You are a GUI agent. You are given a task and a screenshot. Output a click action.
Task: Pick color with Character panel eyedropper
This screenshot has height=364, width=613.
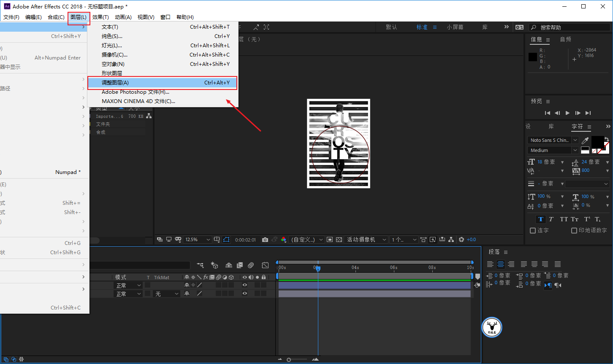tap(585, 141)
